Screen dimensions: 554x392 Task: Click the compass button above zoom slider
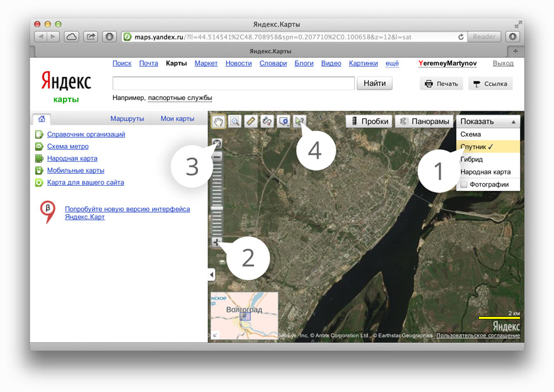(217, 143)
